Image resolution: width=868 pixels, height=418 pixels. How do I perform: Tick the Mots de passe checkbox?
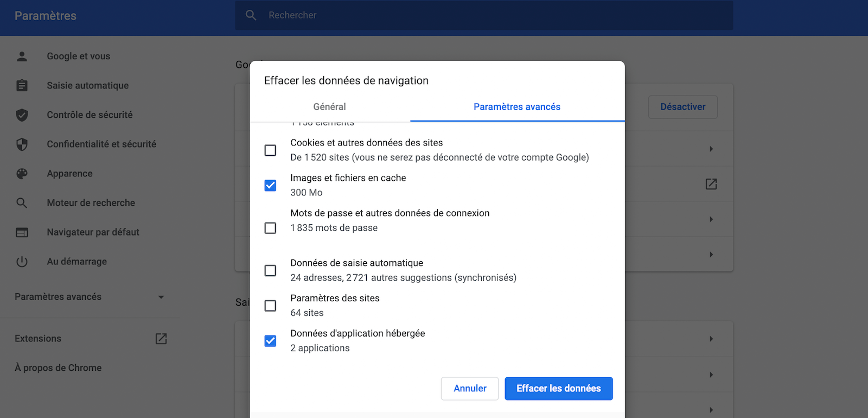[270, 228]
